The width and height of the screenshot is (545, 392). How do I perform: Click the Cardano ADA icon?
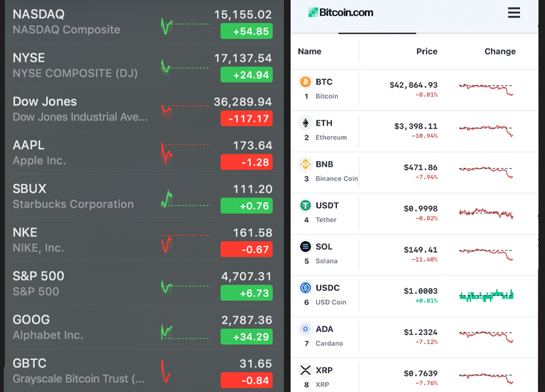[305, 329]
